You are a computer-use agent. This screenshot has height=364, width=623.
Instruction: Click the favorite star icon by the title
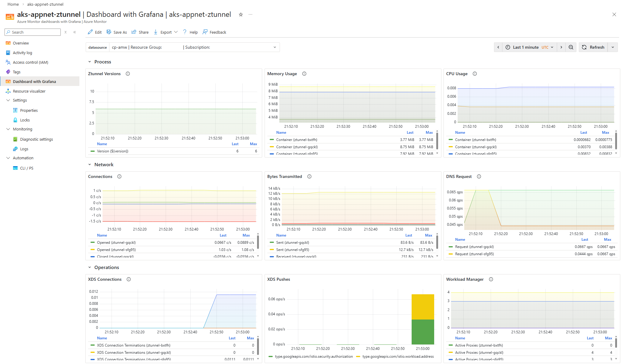[241, 15]
